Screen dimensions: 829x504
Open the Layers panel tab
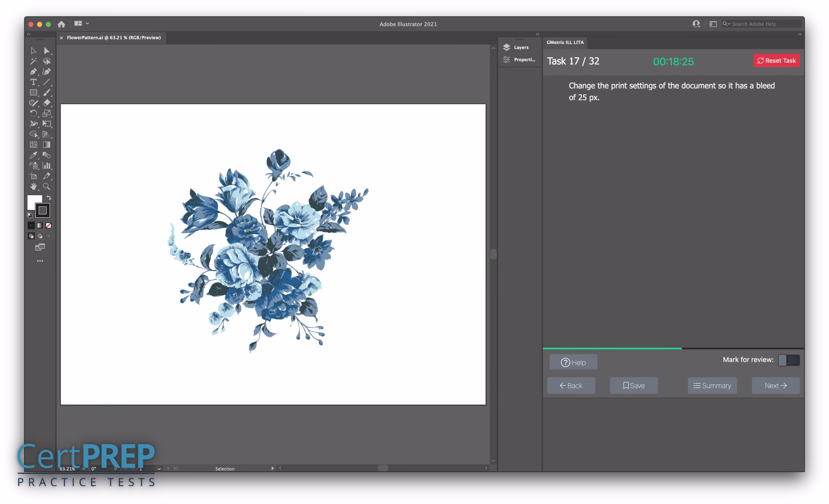pyautogui.click(x=520, y=47)
